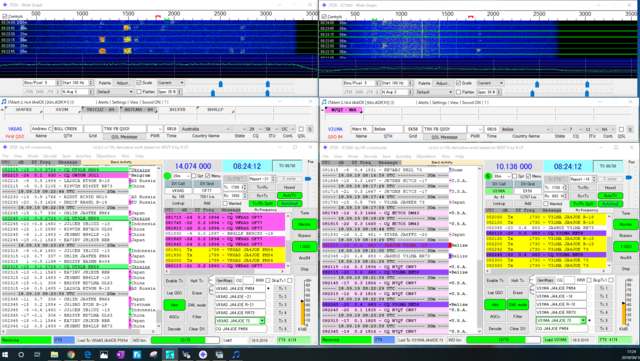Click scroll-down arrow of 20m Rx Frequency list
This screenshot has height=361, width=640.
coord(289,266)
